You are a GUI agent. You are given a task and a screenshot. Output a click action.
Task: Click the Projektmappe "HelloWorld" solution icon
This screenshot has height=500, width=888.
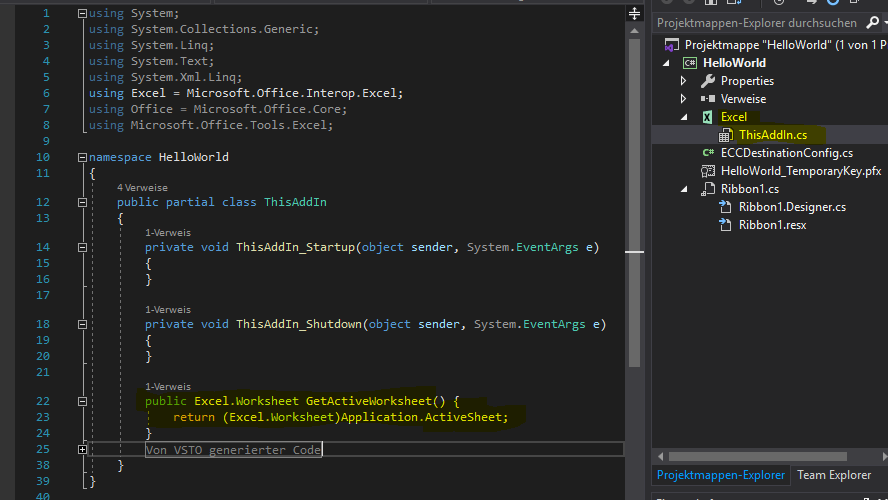(672, 45)
